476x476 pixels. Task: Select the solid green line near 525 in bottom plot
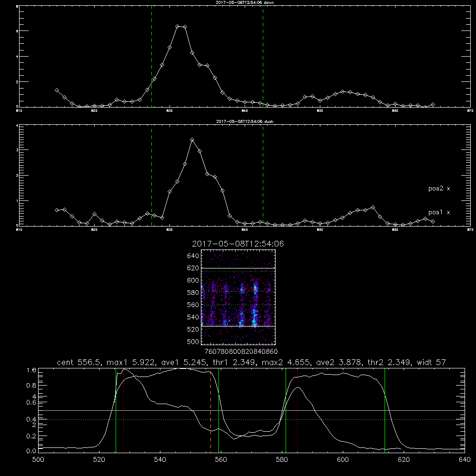tap(116, 410)
